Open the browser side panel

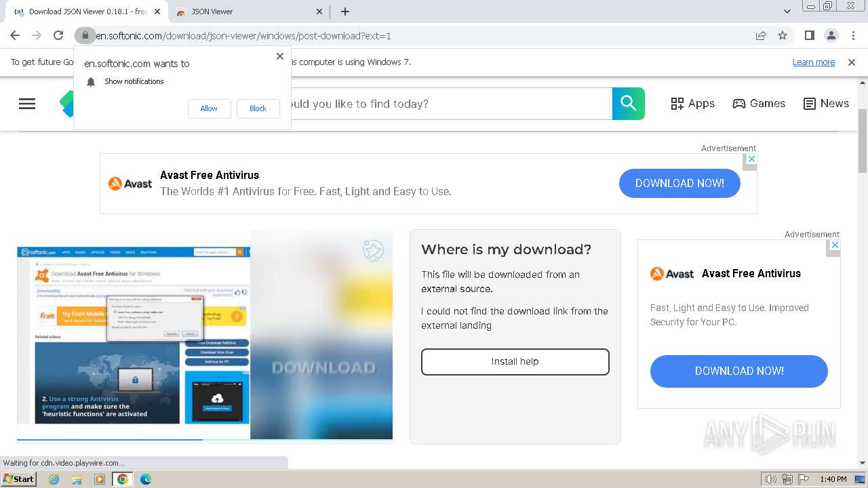point(809,35)
